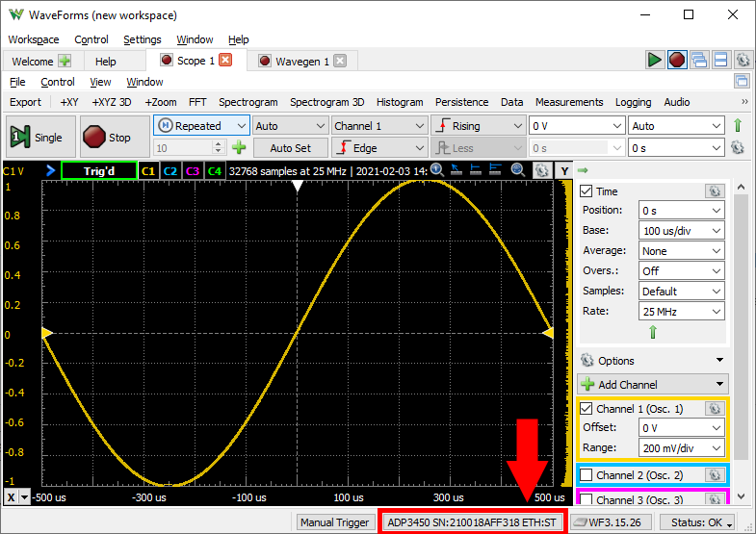
Task: Click the green right arrow above Time panel
Action: coord(583,170)
